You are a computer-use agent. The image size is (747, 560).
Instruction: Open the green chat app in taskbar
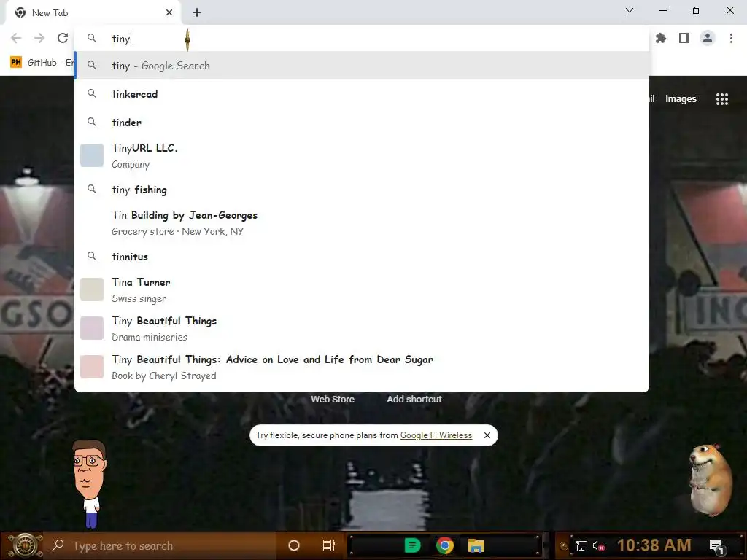412,545
